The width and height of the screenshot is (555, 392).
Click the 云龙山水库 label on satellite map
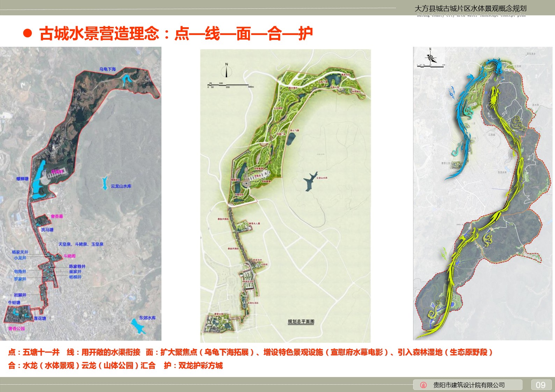tap(121, 186)
